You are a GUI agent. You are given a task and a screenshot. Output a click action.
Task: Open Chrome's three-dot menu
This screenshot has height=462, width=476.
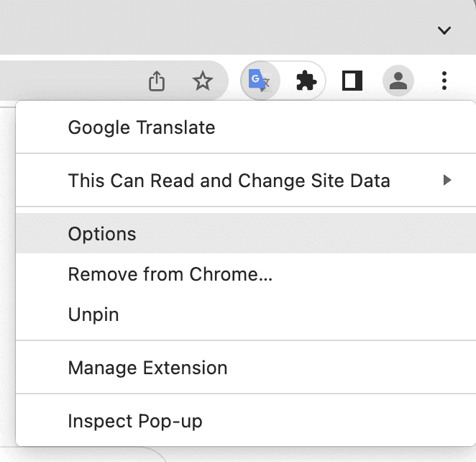444,81
